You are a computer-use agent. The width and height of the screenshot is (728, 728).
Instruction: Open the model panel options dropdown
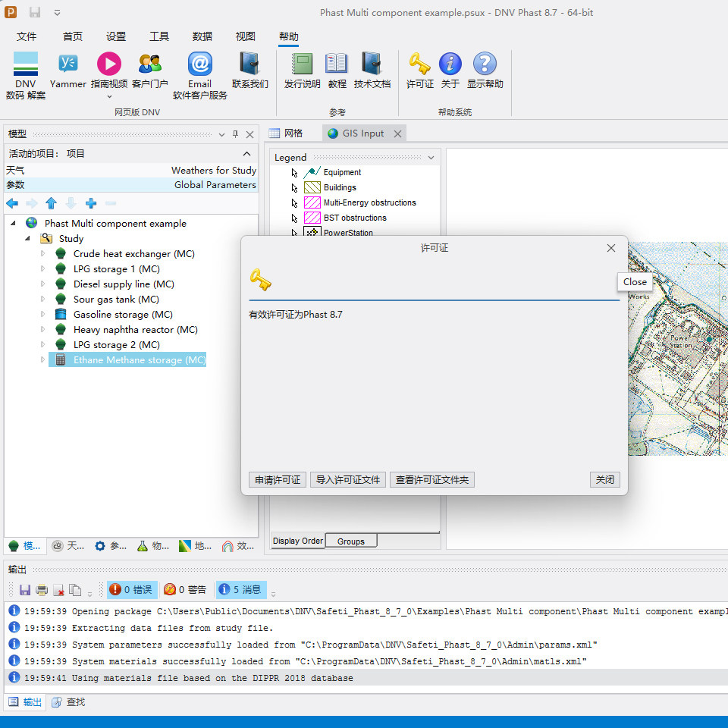tap(221, 134)
